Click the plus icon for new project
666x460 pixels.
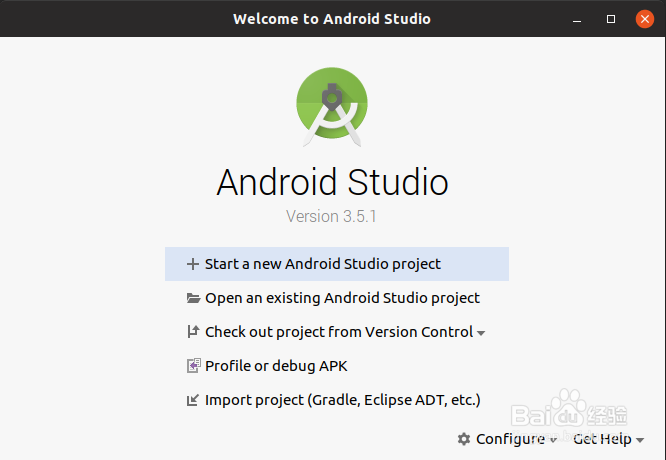(x=192, y=264)
